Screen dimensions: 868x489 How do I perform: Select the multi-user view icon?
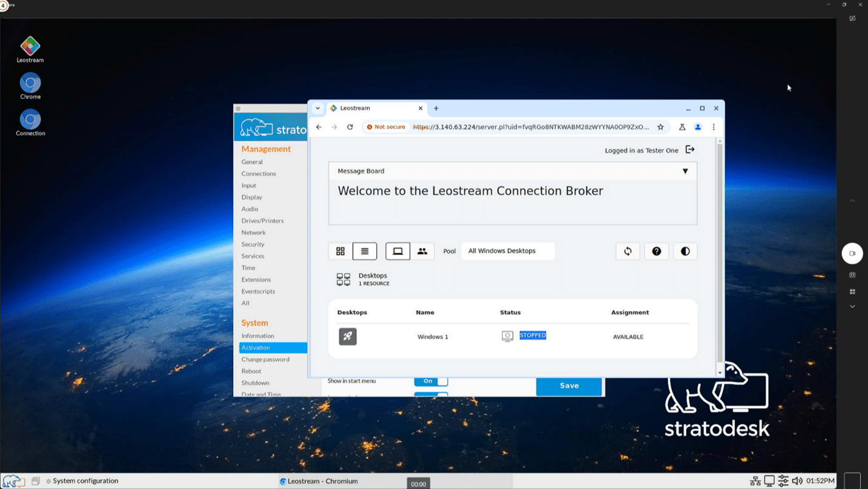[x=422, y=251]
